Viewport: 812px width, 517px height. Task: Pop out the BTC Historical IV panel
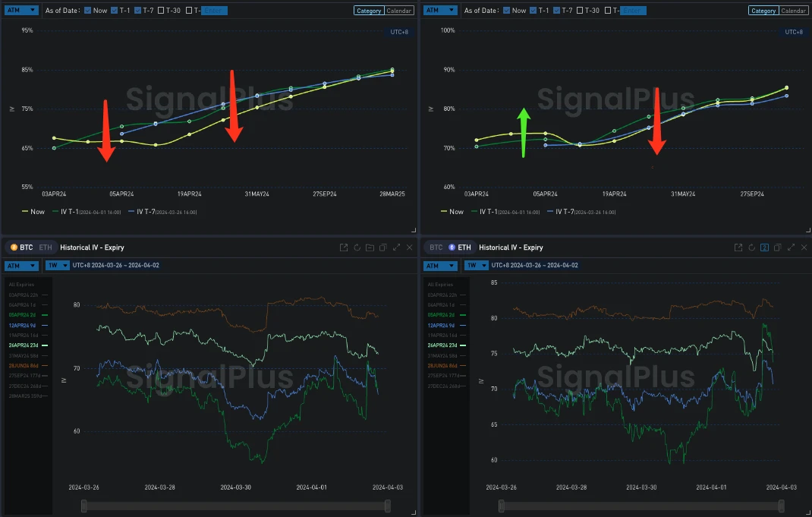[x=344, y=247]
